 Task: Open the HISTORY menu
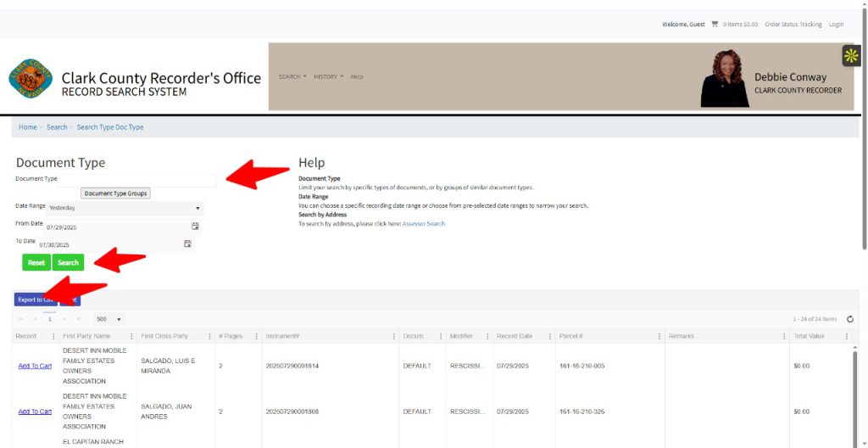[328, 76]
